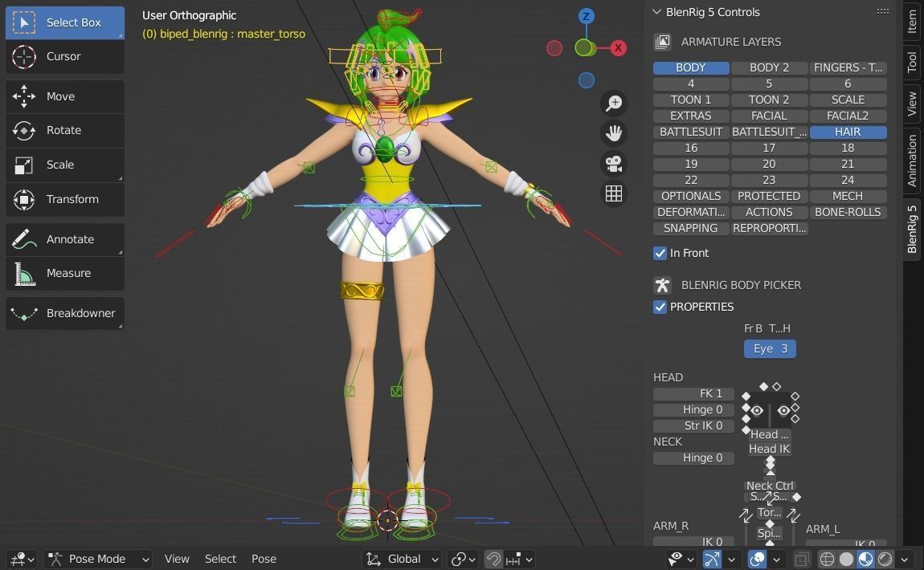
Task: Click the zoom magnifier viewport icon
Action: click(x=613, y=103)
